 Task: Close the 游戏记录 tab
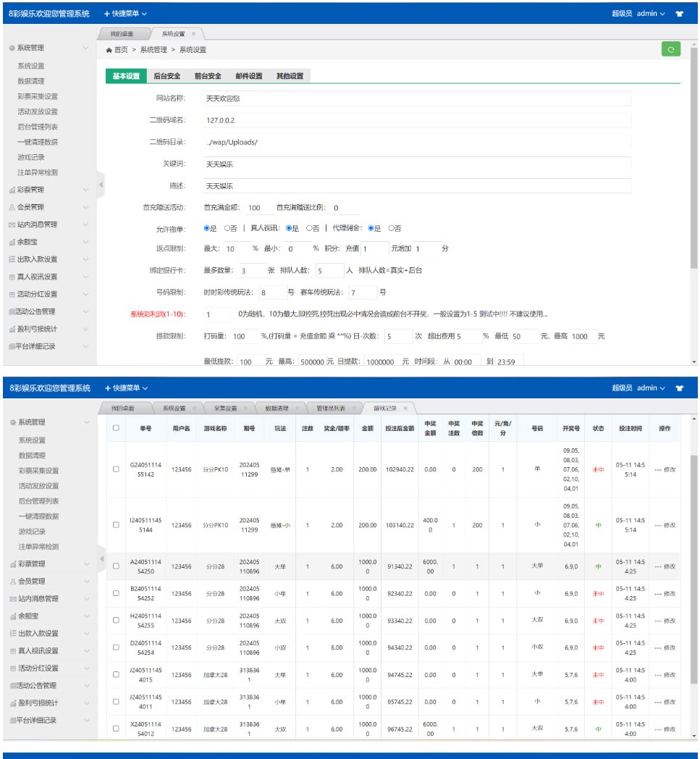[x=405, y=408]
